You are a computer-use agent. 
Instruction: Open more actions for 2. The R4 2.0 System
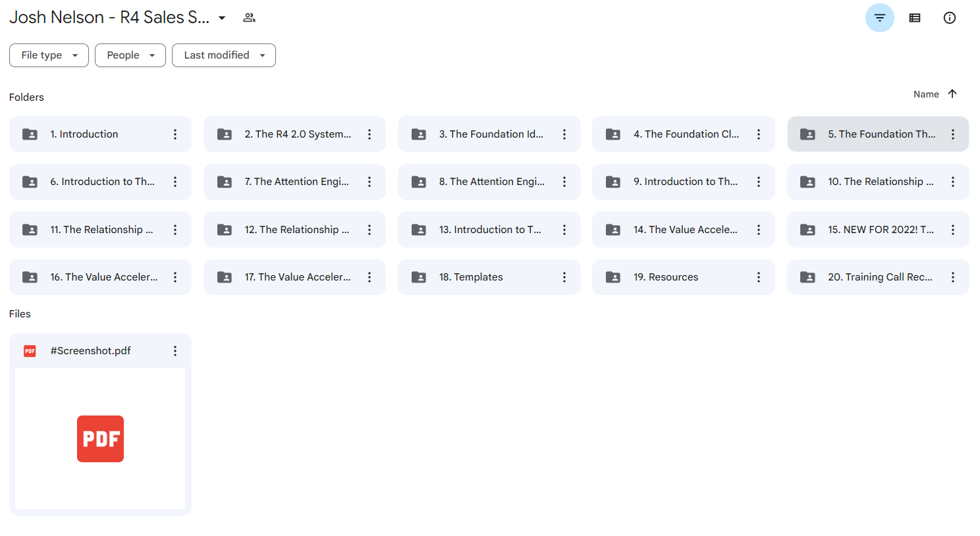tap(369, 134)
